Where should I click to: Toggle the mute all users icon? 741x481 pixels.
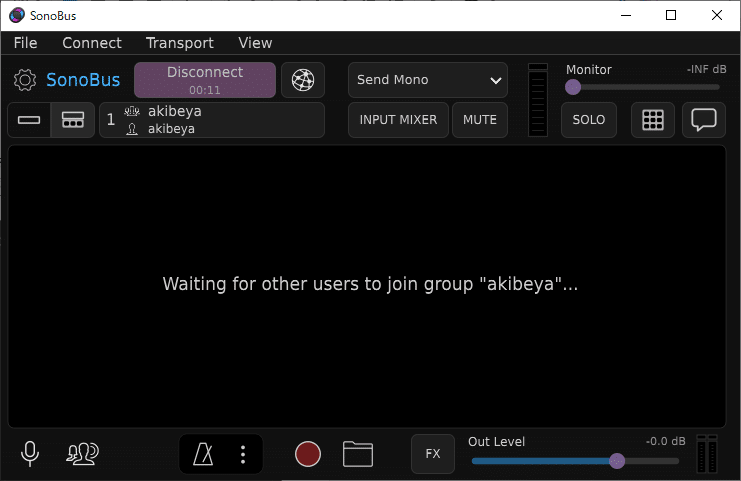82,454
